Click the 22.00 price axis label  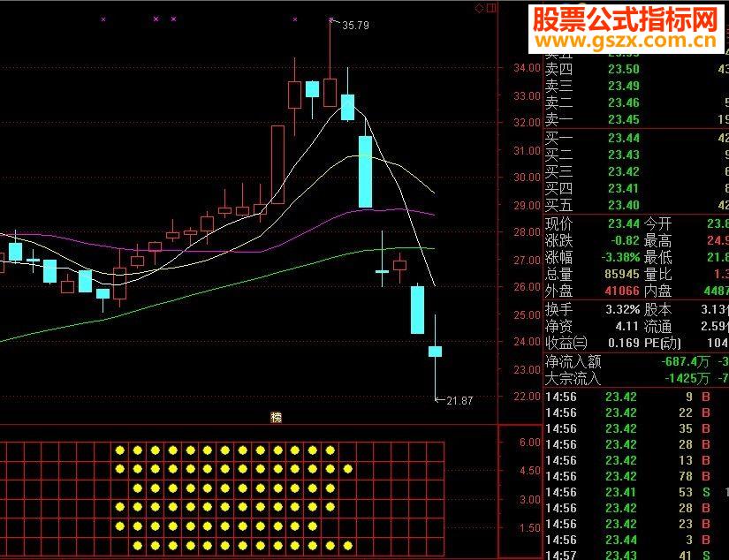click(527, 397)
